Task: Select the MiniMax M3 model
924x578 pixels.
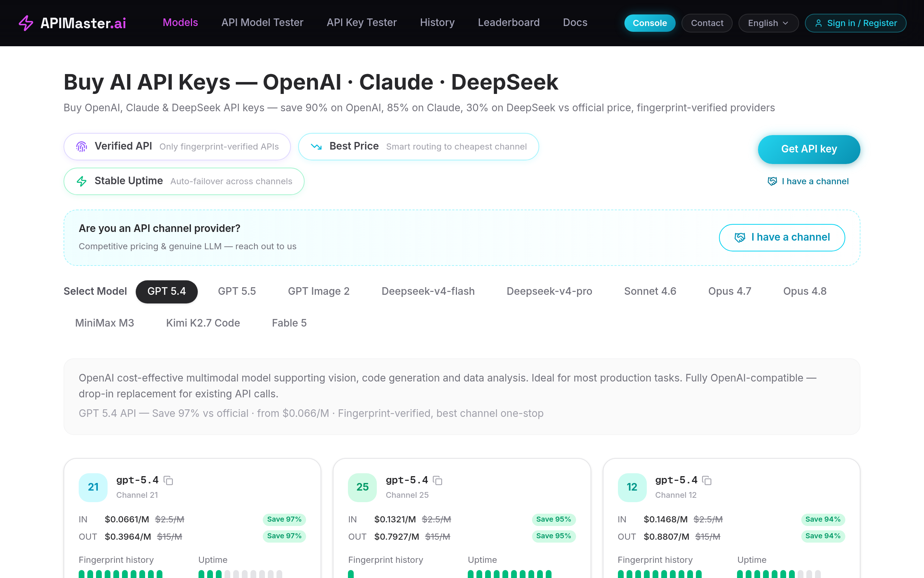Action: (x=105, y=323)
